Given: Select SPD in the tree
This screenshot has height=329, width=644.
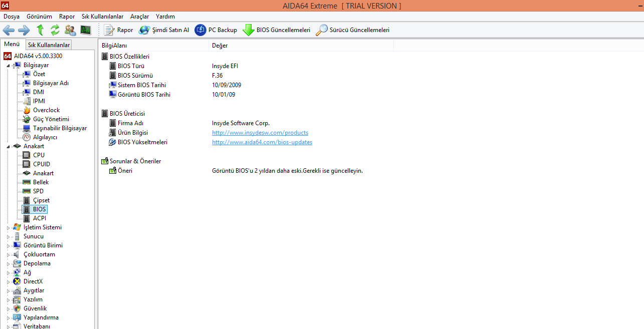Looking at the screenshot, I should point(38,191).
